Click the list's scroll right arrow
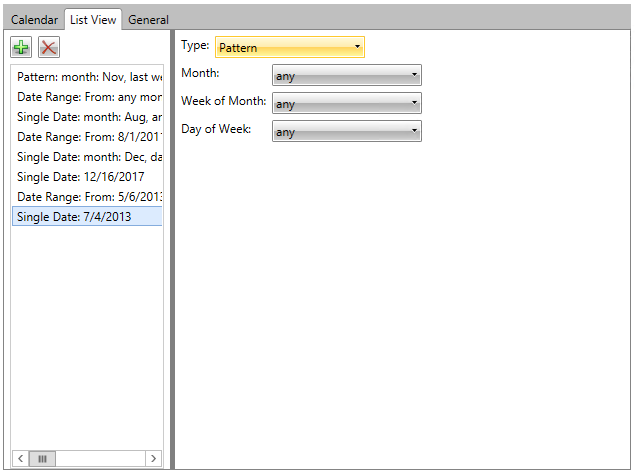Viewport: 635px width, 474px height. click(153, 458)
